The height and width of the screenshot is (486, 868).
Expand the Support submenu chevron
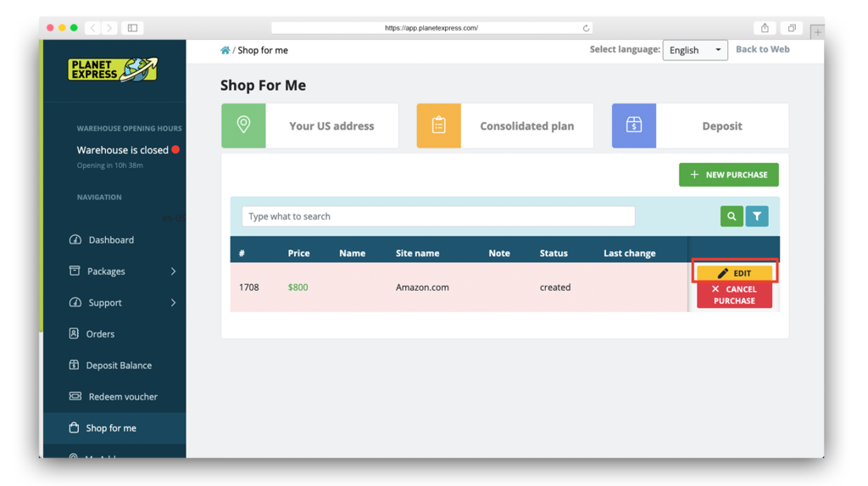[173, 303]
